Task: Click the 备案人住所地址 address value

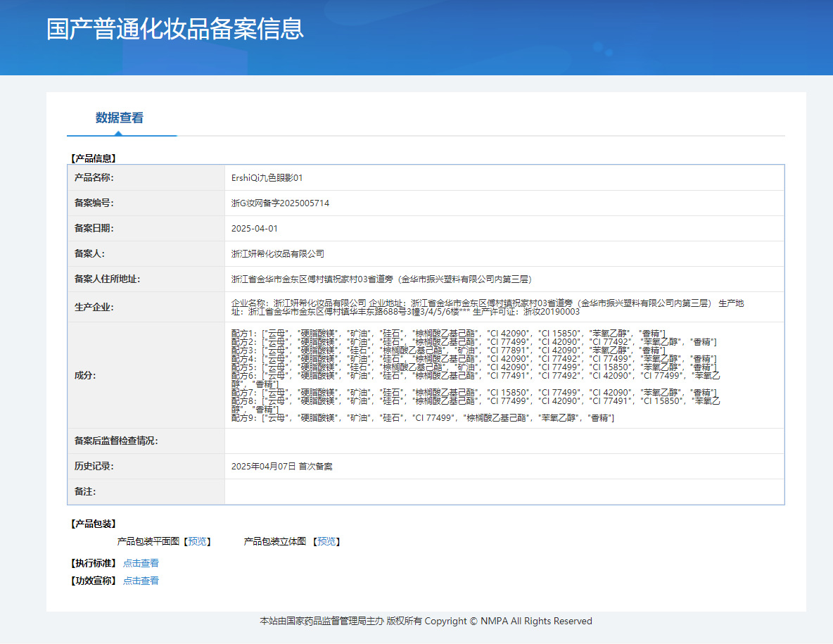Action: (x=381, y=279)
